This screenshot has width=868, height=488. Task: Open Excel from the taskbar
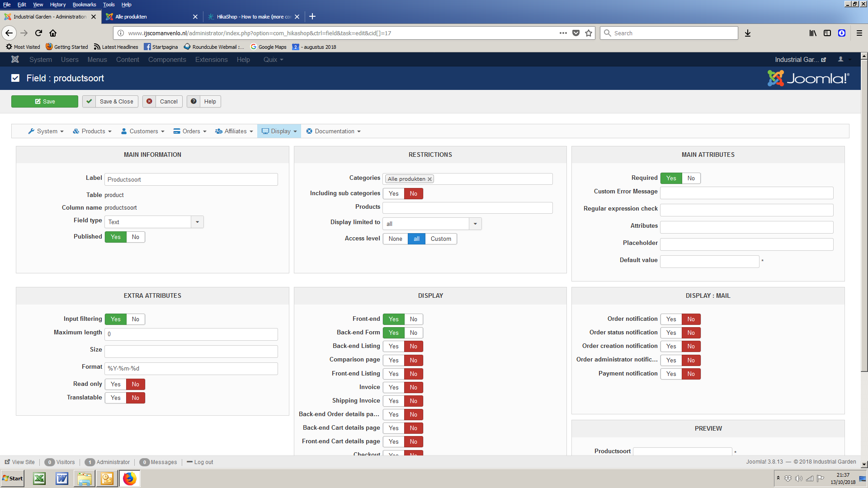coord(39,479)
